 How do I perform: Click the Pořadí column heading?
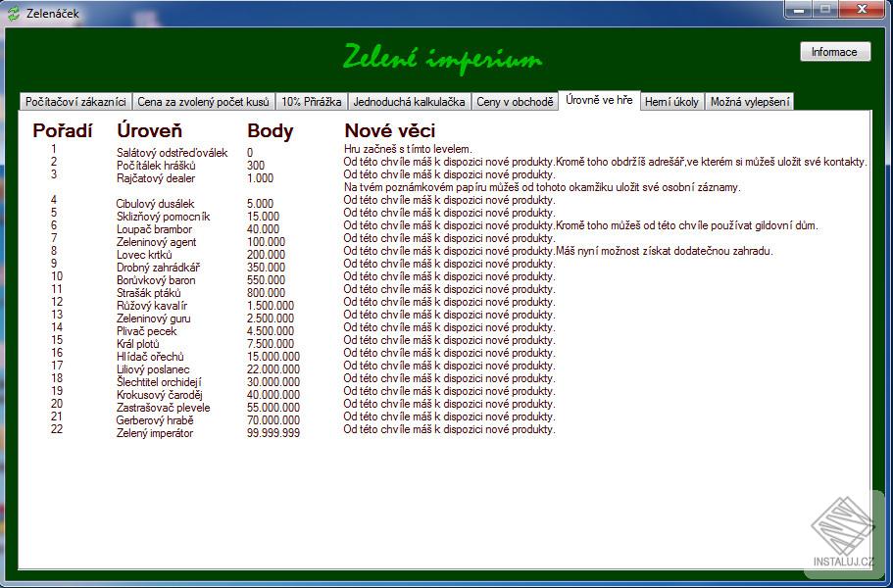click(62, 130)
